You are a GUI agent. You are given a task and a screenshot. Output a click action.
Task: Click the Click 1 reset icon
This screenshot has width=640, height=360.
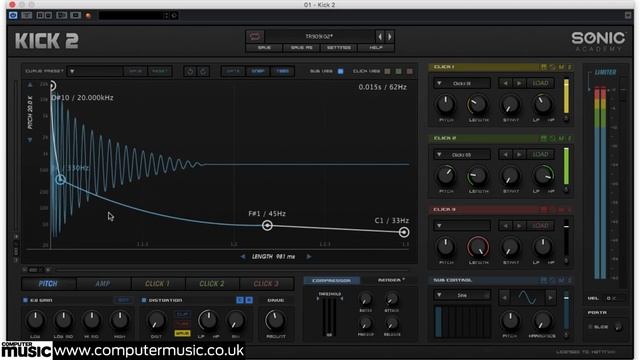[553, 67]
